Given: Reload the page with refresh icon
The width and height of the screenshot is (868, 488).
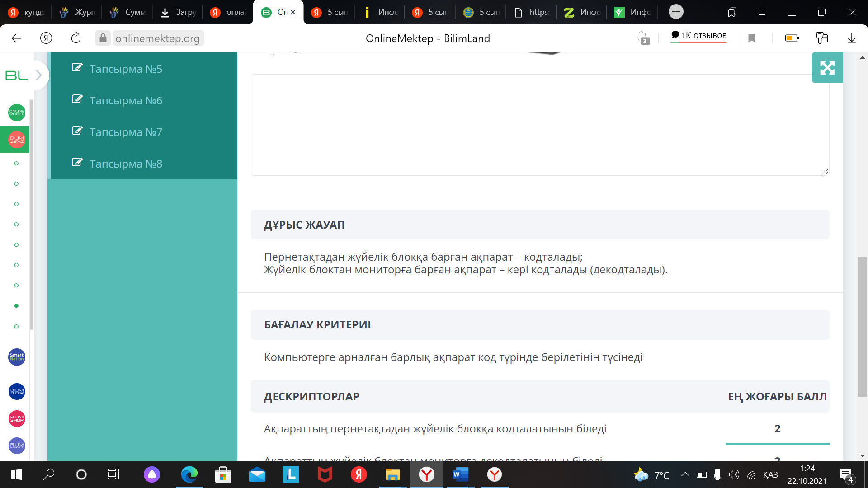Looking at the screenshot, I should [x=76, y=38].
